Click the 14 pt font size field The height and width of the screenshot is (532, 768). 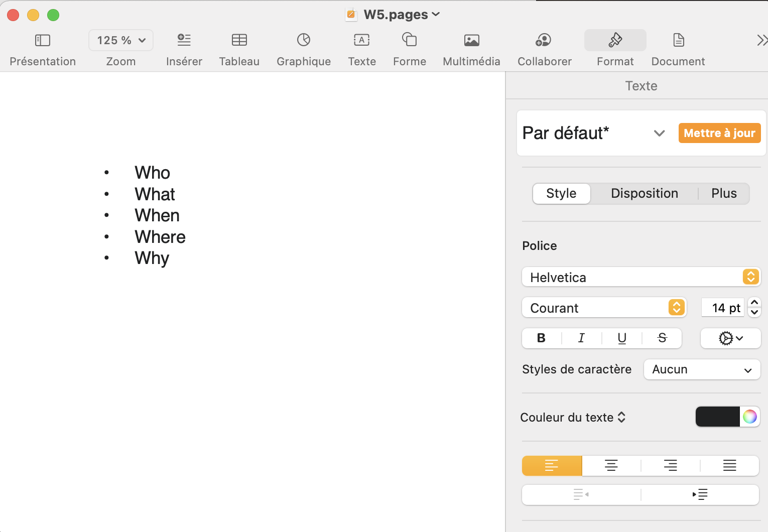point(723,308)
